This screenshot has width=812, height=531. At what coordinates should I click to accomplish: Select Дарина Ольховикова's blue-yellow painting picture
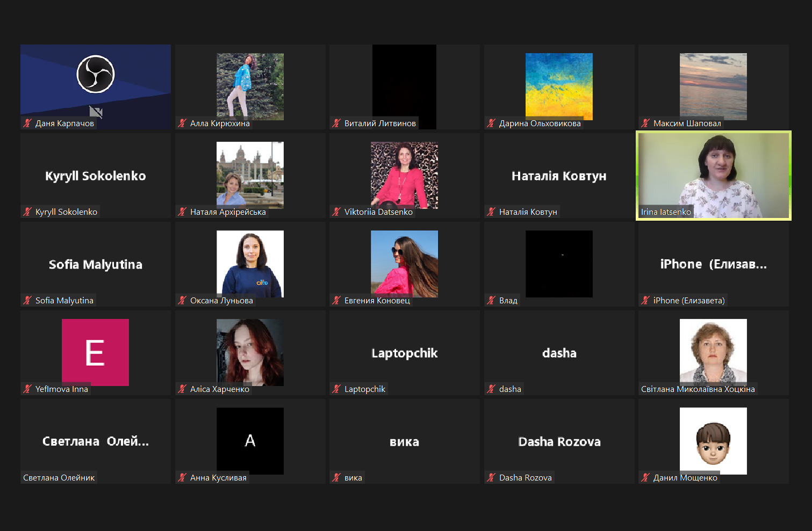559,86
